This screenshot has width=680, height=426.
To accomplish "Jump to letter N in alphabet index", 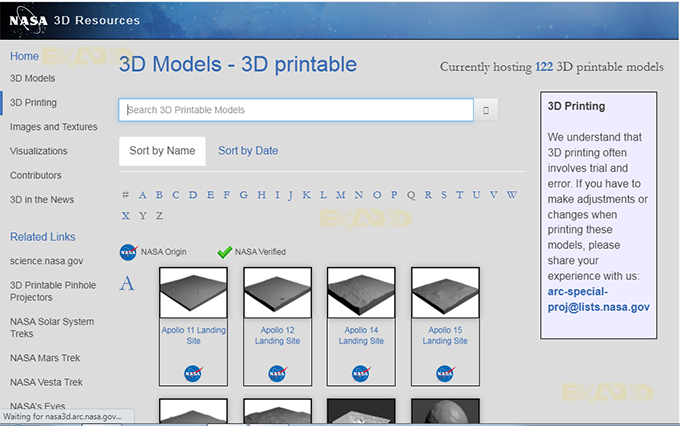I will tap(359, 195).
